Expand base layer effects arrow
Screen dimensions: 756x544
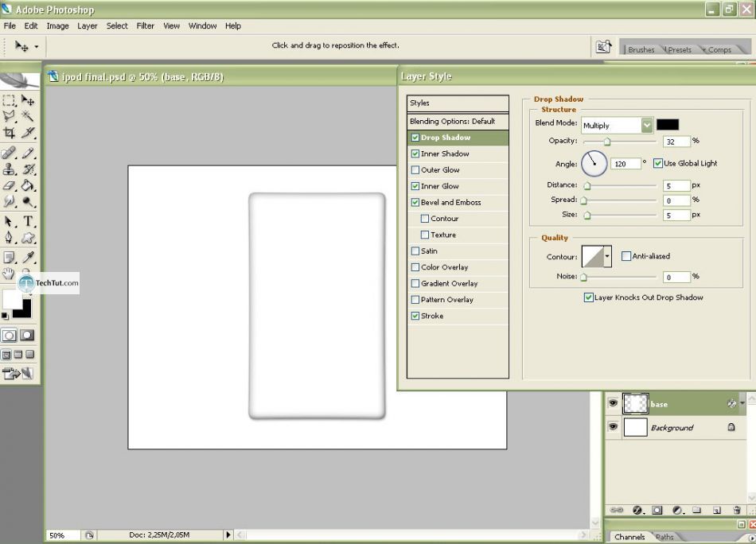pos(742,402)
